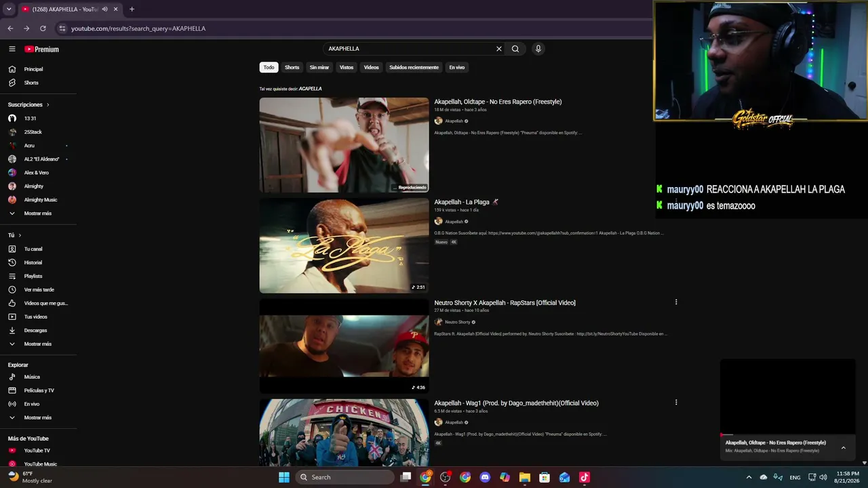The height and width of the screenshot is (488, 868).
Task: Select the Vistos filter chip
Action: [347, 67]
